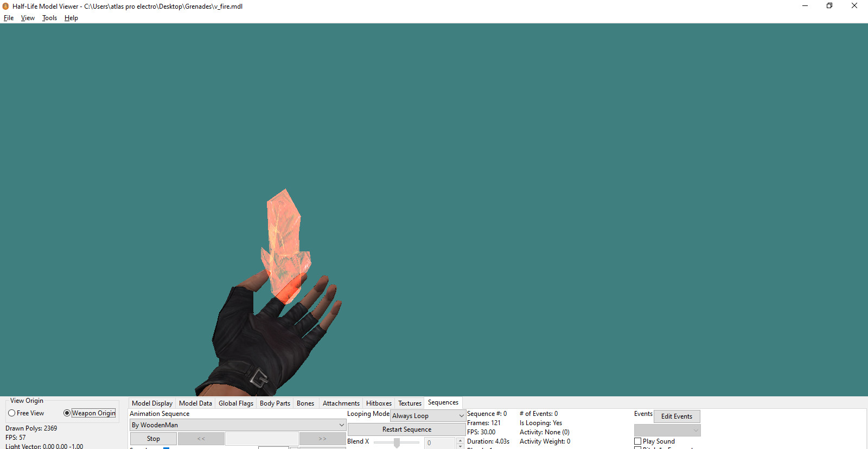Open the Body Parts tab
Screen dimensions: 868x449
pos(275,403)
